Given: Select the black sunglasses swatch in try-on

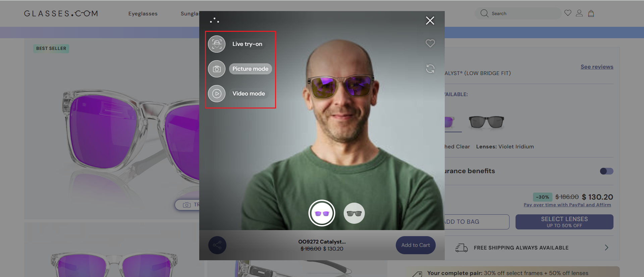Looking at the screenshot, I should pyautogui.click(x=354, y=213).
